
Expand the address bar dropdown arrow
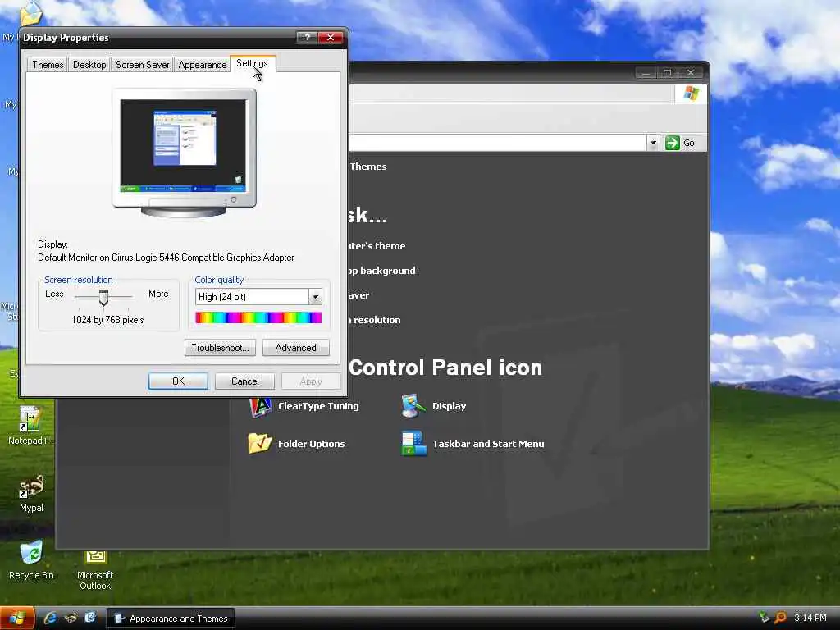[652, 143]
